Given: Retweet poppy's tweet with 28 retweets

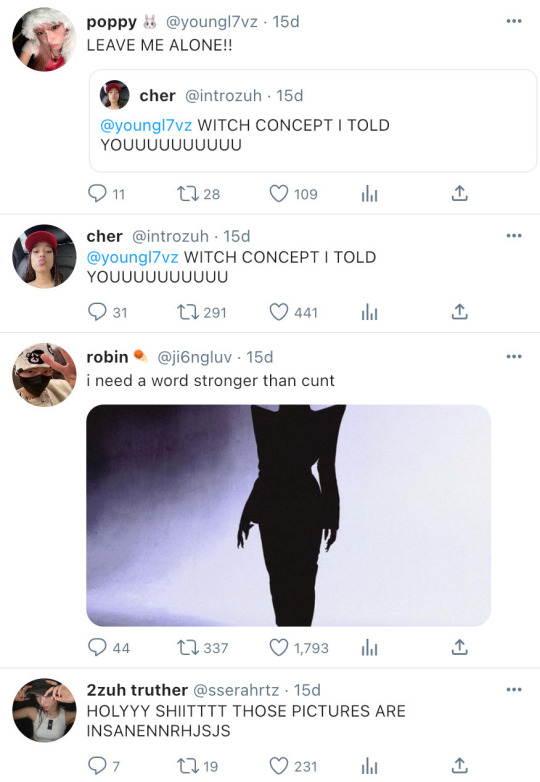Looking at the screenshot, I should (x=188, y=194).
